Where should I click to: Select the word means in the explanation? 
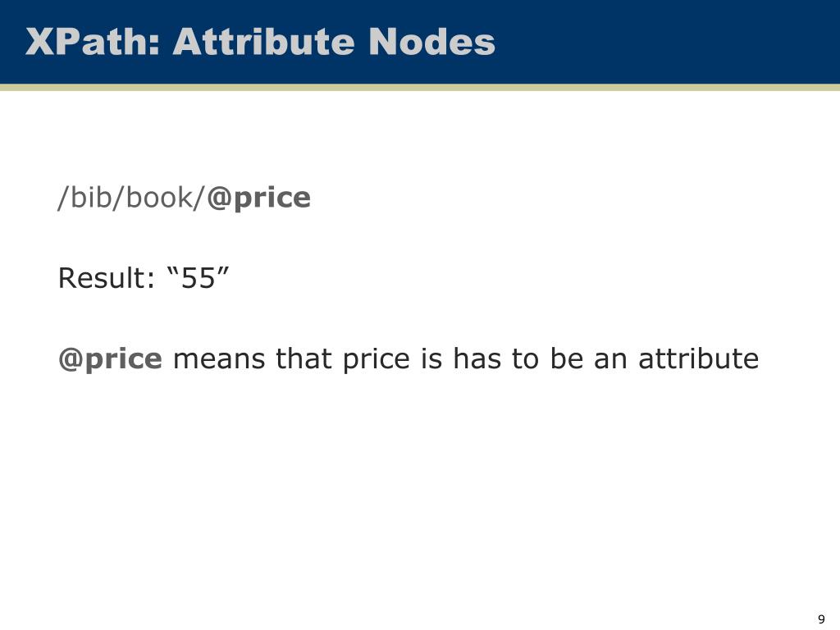(219, 359)
